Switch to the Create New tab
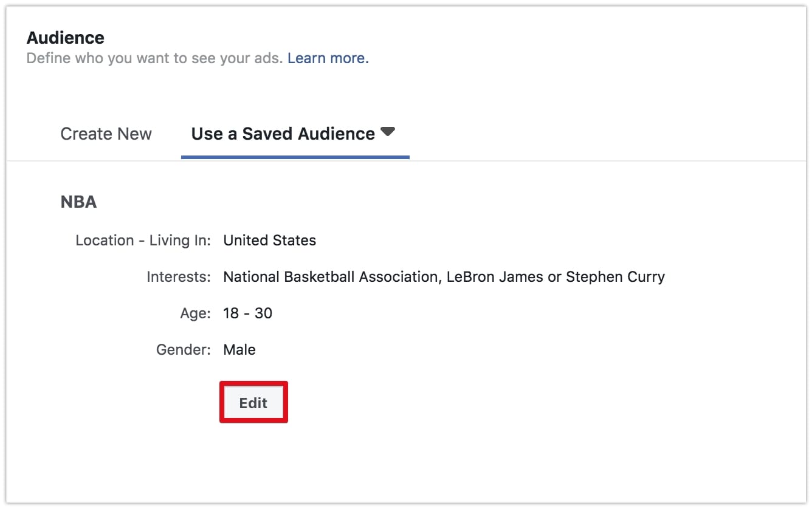 coord(106,134)
